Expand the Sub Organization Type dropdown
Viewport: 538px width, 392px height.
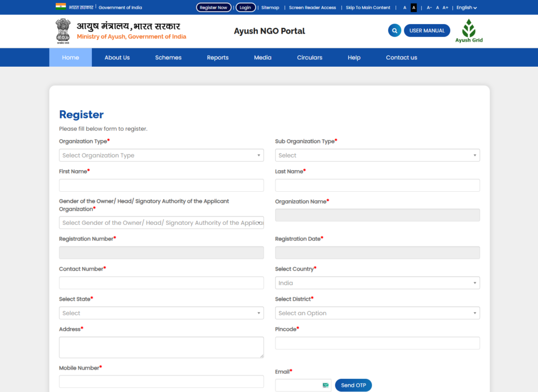377,156
